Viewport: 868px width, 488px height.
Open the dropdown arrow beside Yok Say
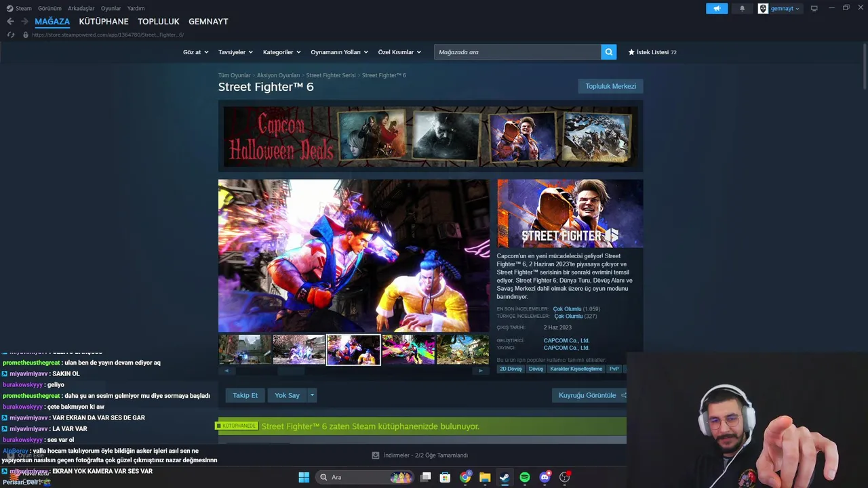pyautogui.click(x=312, y=395)
